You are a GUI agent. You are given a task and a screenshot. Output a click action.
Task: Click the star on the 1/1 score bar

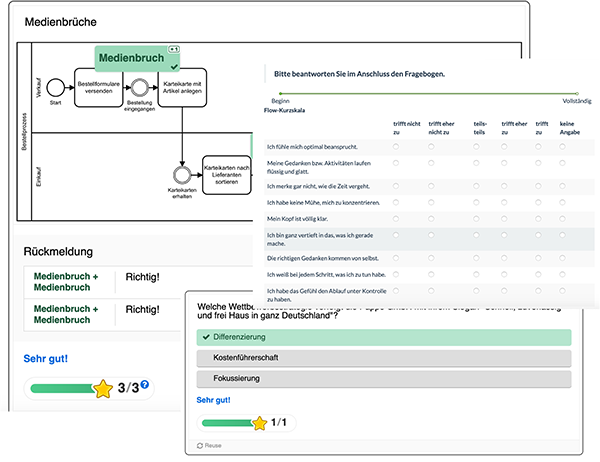pyautogui.click(x=259, y=423)
